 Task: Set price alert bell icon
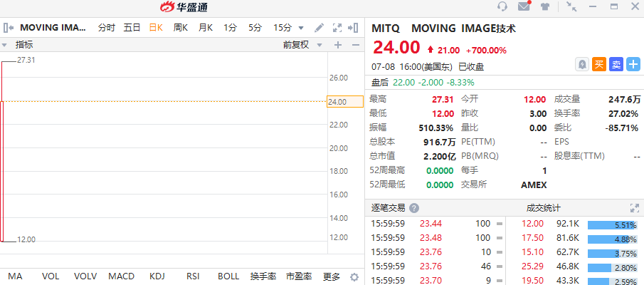[581, 65]
